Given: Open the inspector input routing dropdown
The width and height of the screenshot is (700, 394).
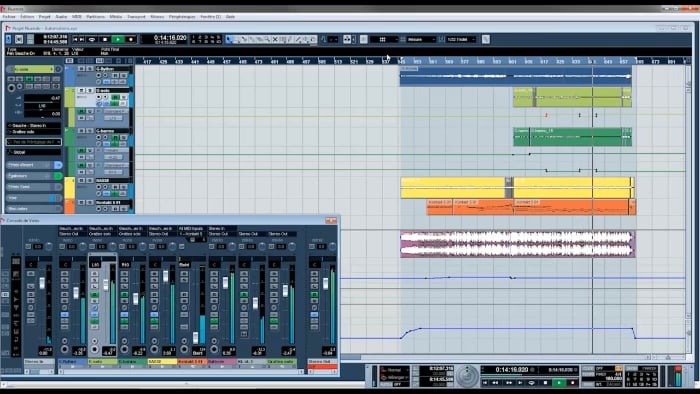Looking at the screenshot, I should point(33,125).
